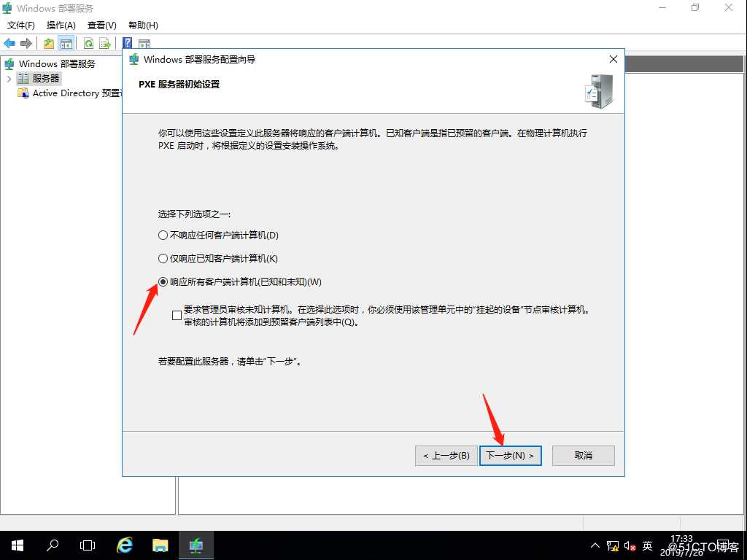Image resolution: width=747 pixels, height=560 pixels.
Task: Click the Windows 部署服务 root node icon in tree
Action: pos(9,64)
